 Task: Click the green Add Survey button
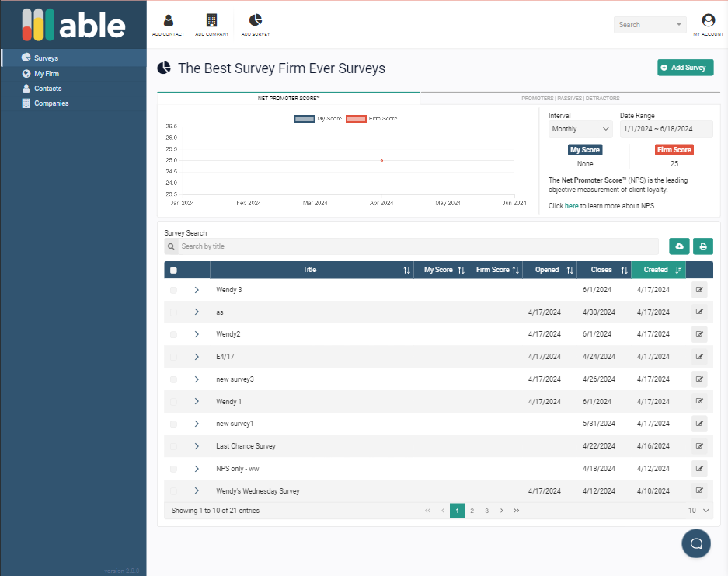click(684, 68)
